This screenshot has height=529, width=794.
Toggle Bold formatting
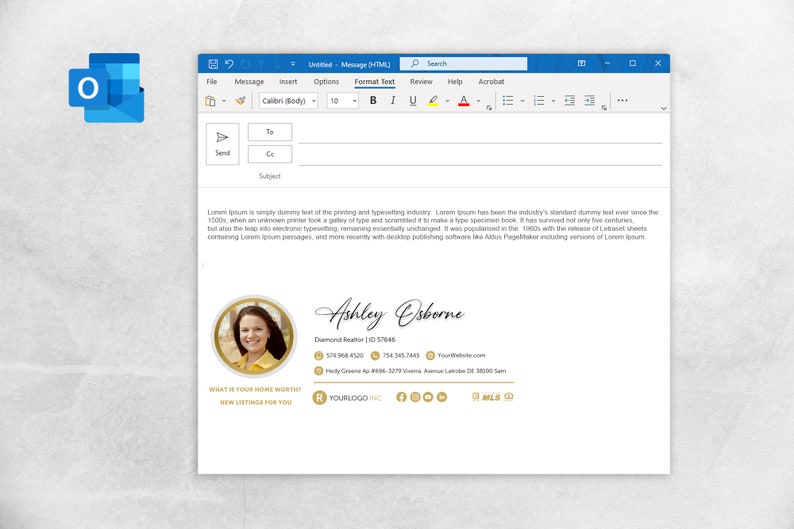373,100
